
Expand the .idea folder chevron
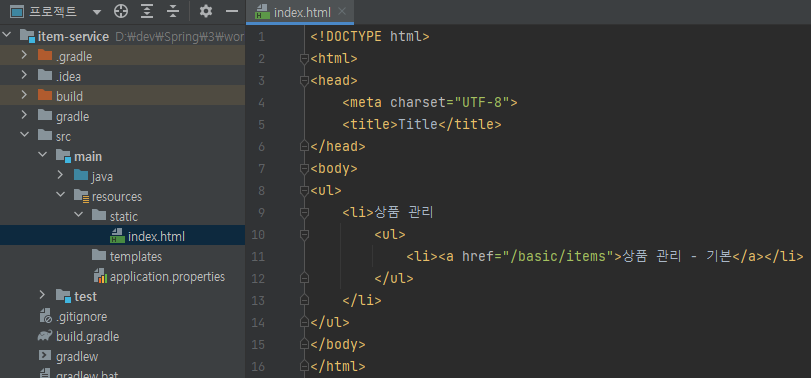click(x=24, y=75)
